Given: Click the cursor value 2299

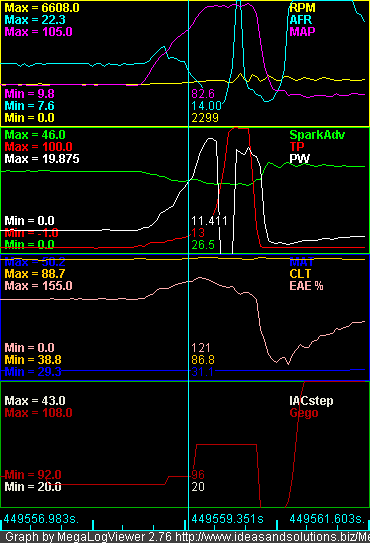Looking at the screenshot, I should (205, 118).
